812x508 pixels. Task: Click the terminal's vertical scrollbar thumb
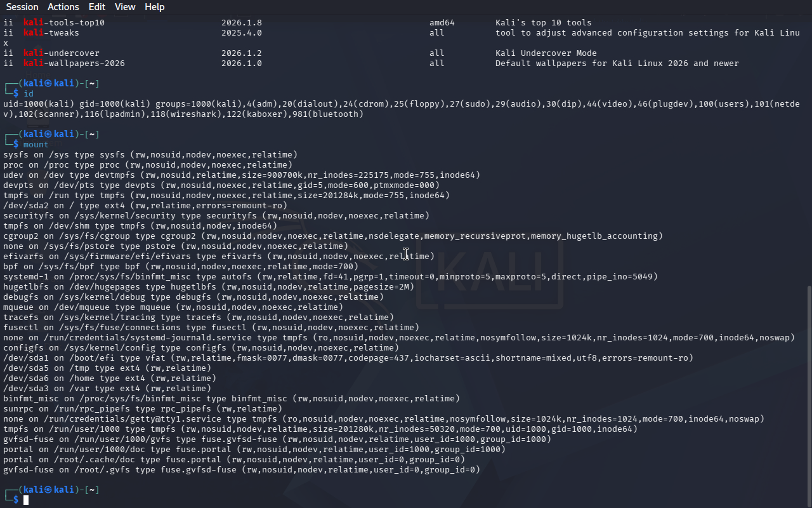pos(808,394)
